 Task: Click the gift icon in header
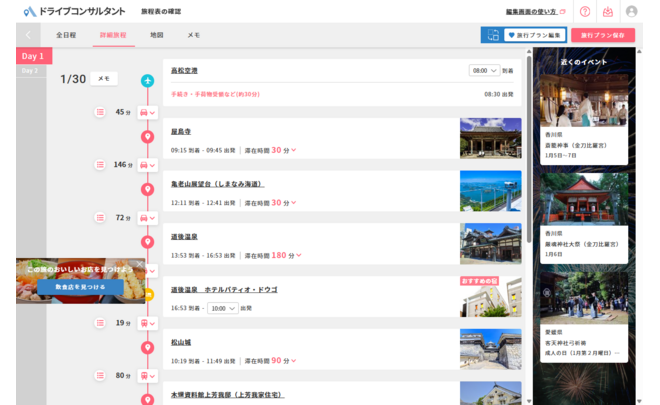(607, 11)
